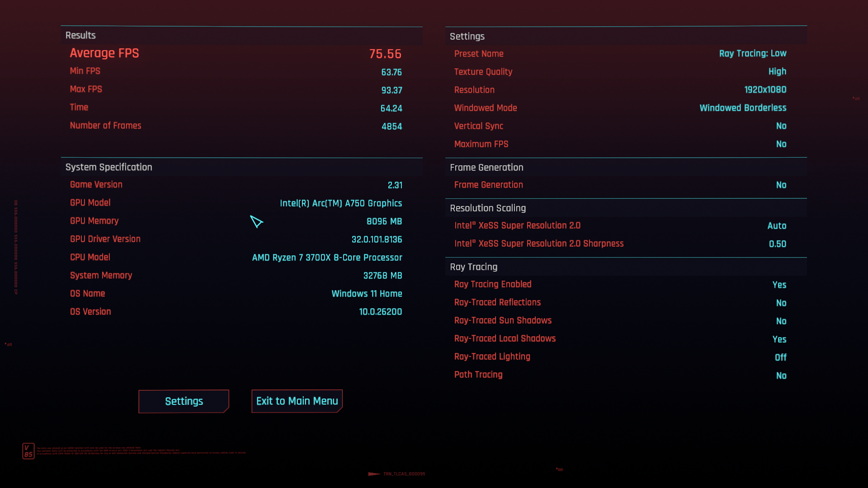Click Vertical Sync value No
Viewport: 868px width, 488px height.
click(781, 126)
